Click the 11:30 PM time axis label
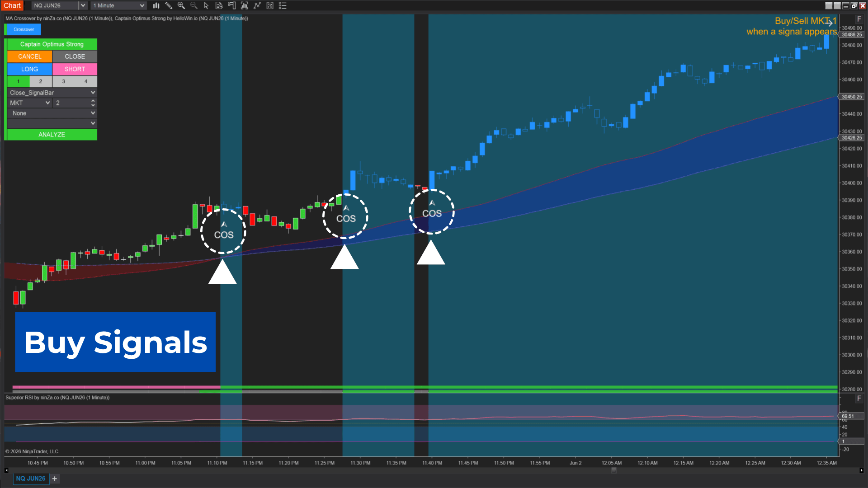 coord(360,463)
